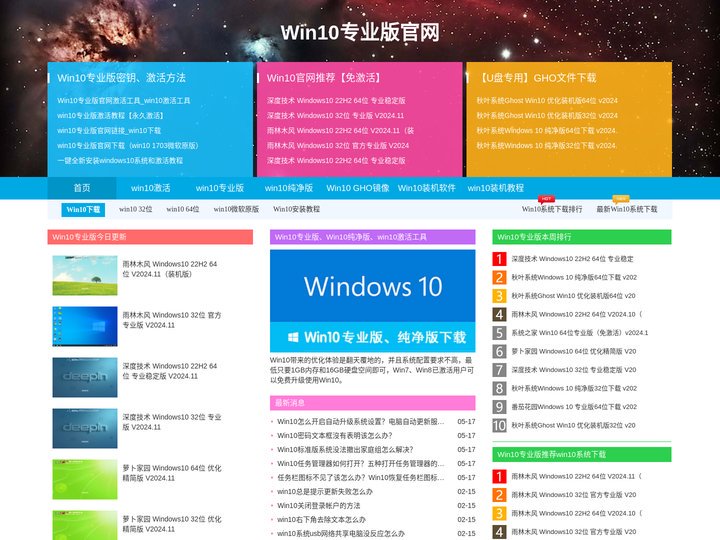The width and height of the screenshot is (720, 540).
Task: Click the red HOT badge icon
Action: (x=546, y=199)
